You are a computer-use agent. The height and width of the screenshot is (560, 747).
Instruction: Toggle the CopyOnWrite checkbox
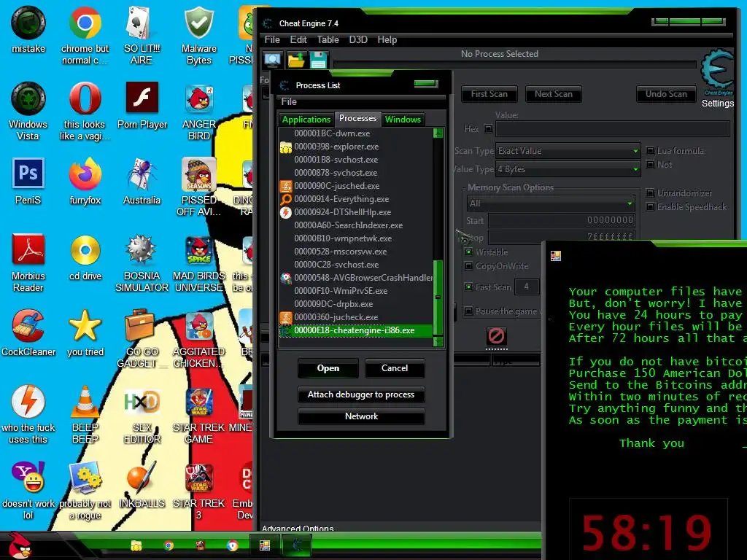(x=469, y=265)
